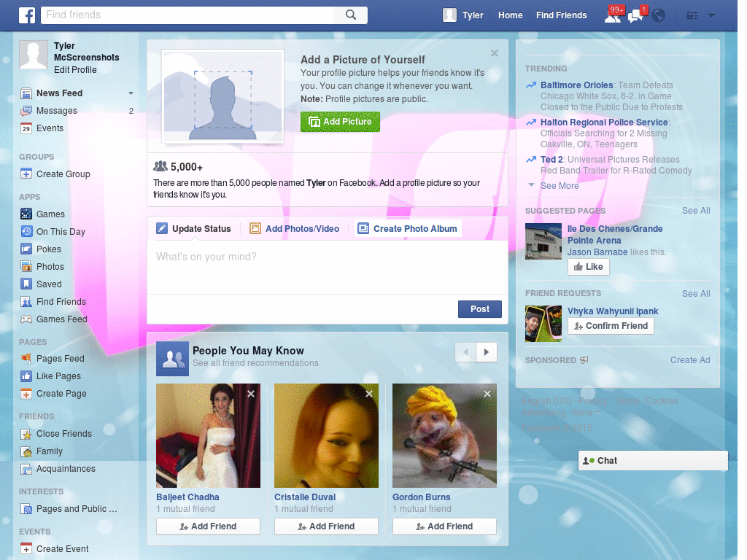
Task: Click the search magnifier icon
Action: [x=351, y=15]
